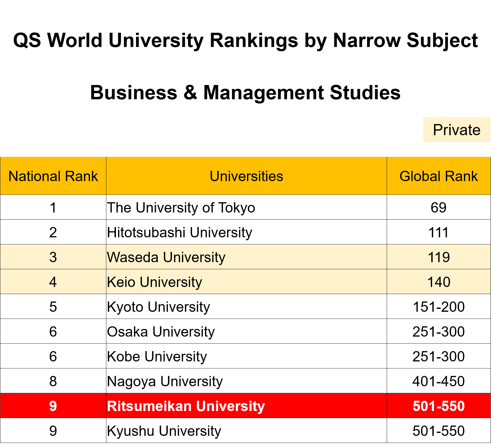This screenshot has height=448, width=491.
Task: Select the Kyushu University cell
Action: (164, 431)
